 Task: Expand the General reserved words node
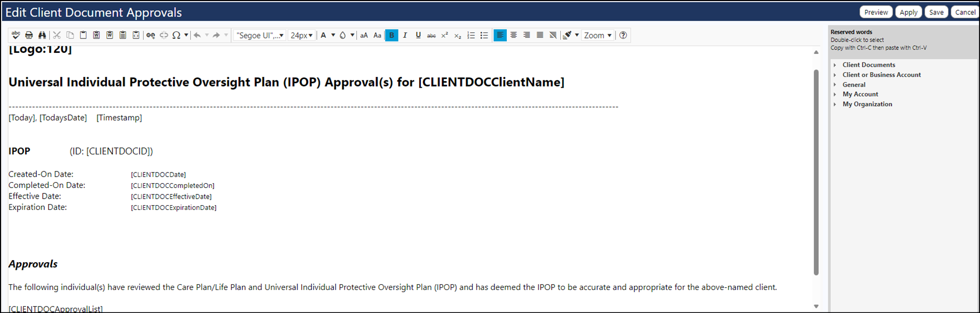(x=835, y=85)
